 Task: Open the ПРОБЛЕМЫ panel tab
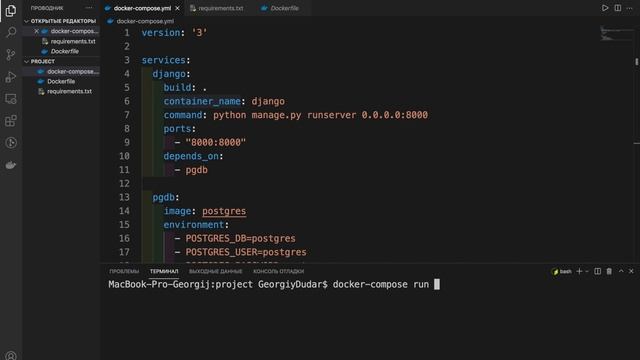point(124,271)
